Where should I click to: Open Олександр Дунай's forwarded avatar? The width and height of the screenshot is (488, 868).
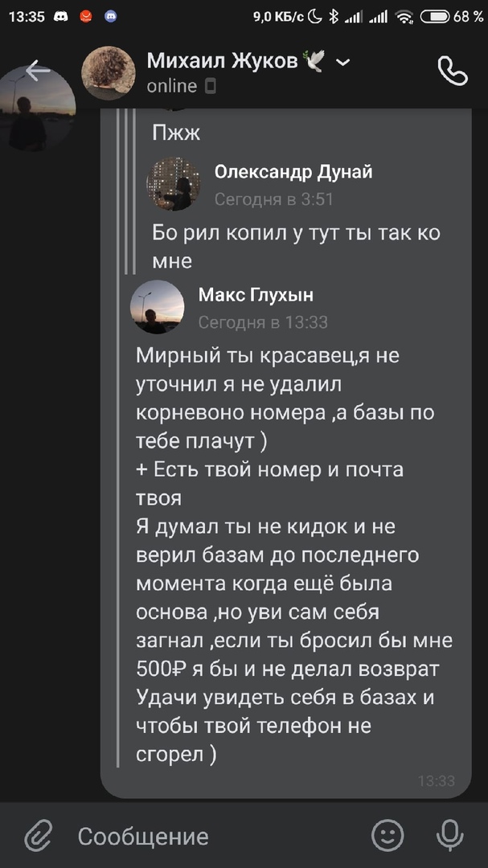[173, 183]
